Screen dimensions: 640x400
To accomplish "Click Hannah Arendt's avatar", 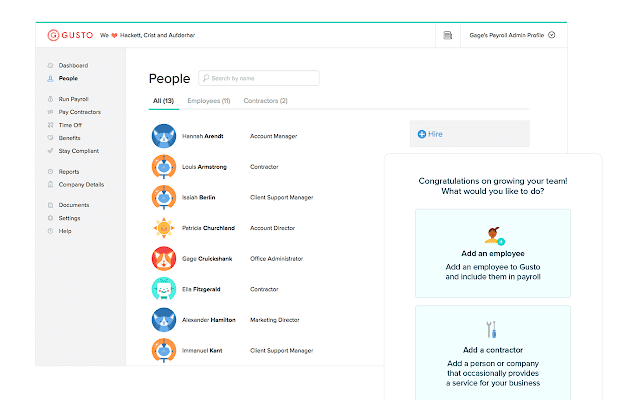I will 163,136.
